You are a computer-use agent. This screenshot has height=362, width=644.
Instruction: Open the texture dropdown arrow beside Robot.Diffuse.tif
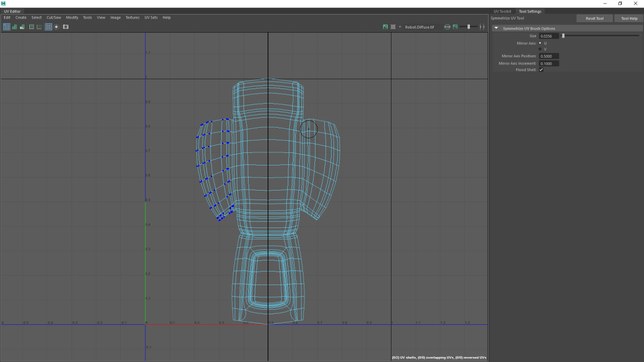point(400,27)
